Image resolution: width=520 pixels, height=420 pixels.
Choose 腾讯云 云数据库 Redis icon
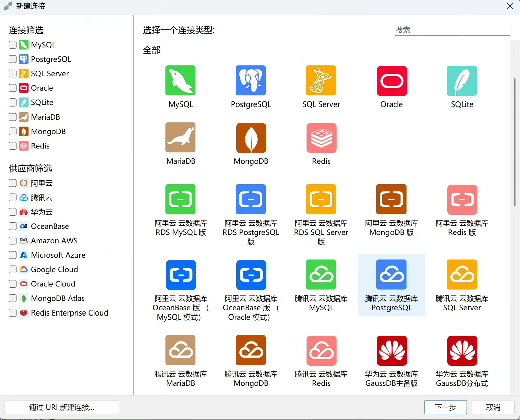coord(322,351)
